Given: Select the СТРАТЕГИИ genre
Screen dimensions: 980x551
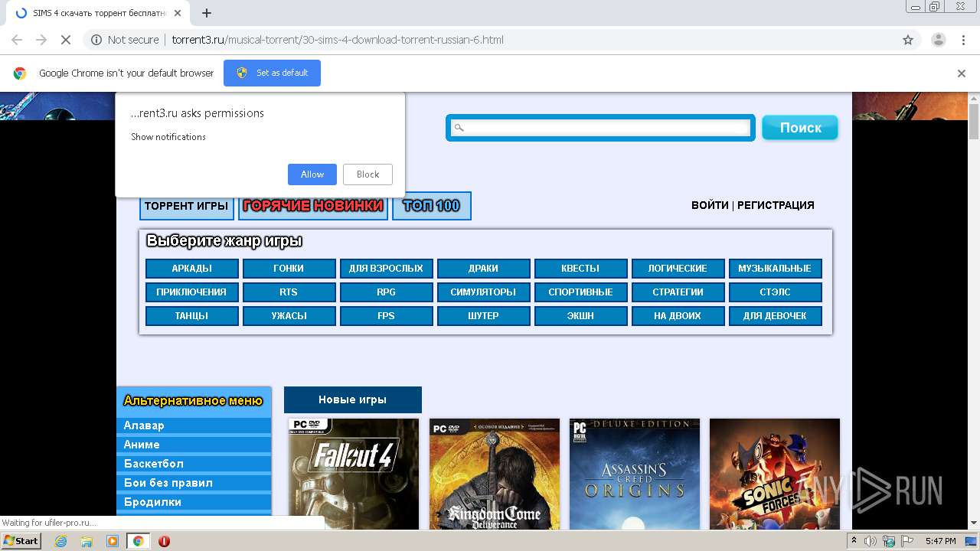Looking at the screenshot, I should coord(678,292).
